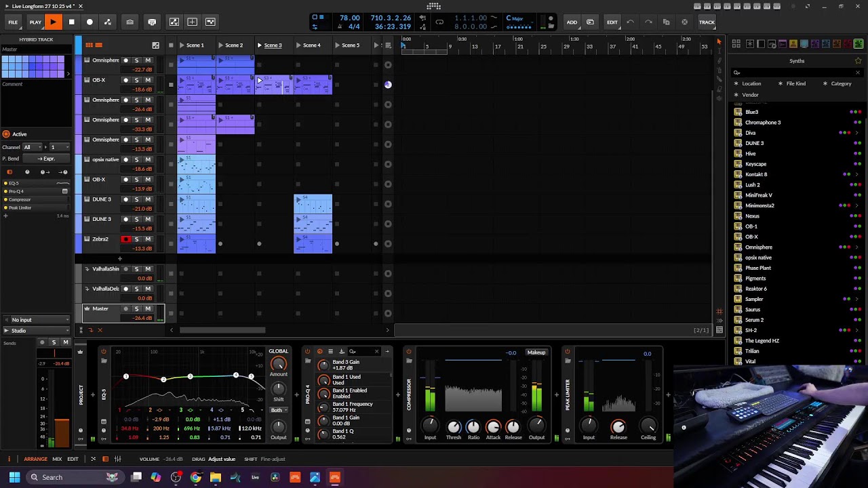This screenshot has height=488, width=868.
Task: Open the EQ-5 'Both' channel dropdown
Action: (278, 411)
